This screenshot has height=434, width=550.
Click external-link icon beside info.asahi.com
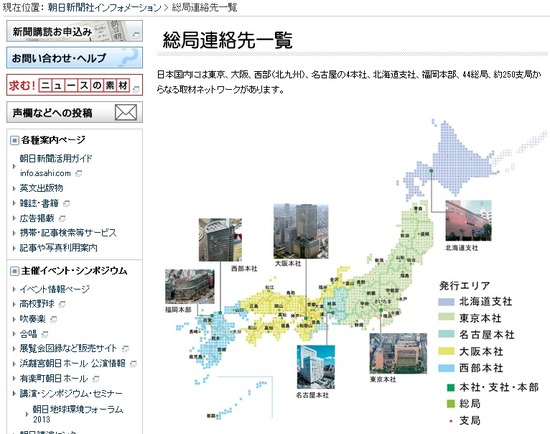79,173
